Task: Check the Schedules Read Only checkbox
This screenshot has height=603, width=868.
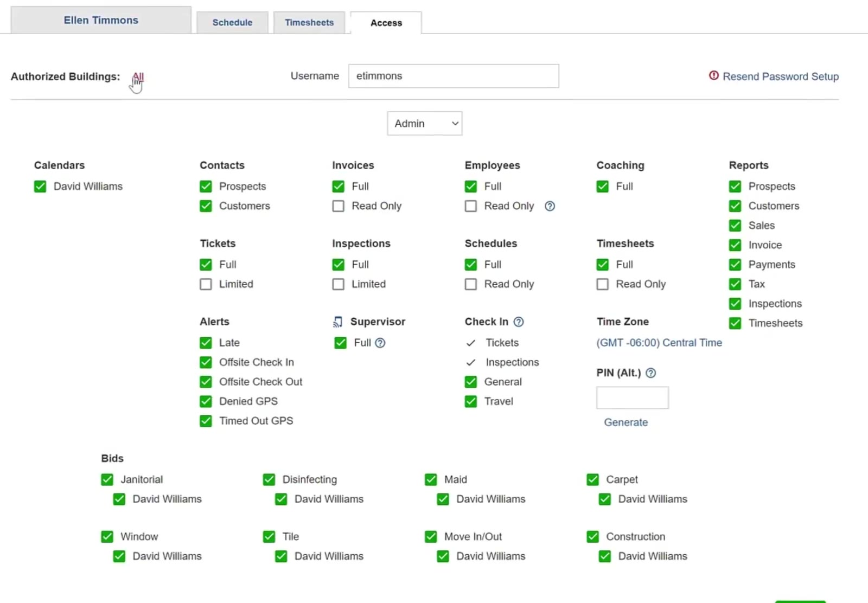Action: [471, 284]
